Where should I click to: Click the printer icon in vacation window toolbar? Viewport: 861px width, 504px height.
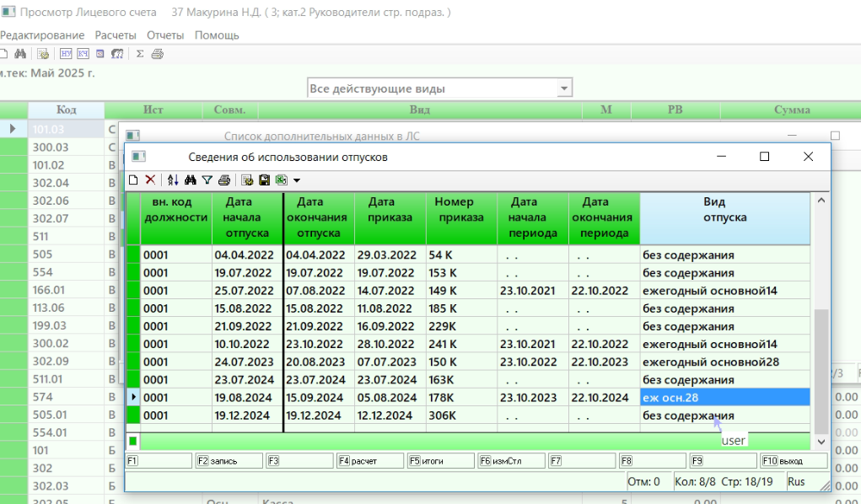[x=224, y=180]
